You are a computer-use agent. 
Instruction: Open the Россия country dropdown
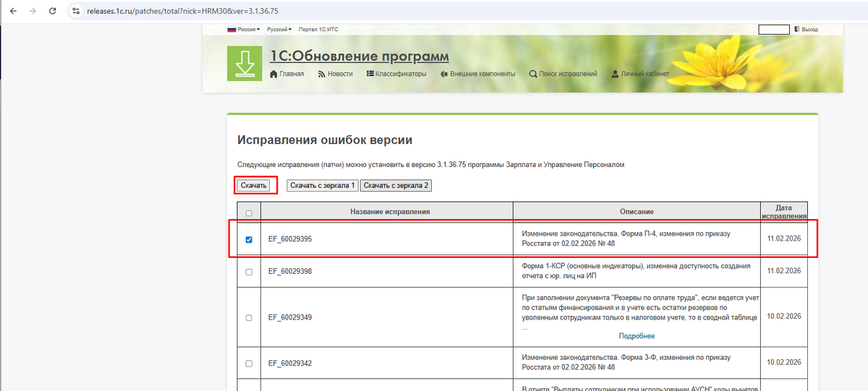pos(244,30)
